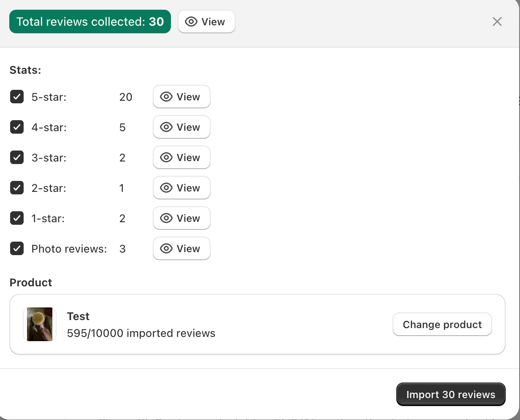Viewport: 520px width, 420px height.
Task: Close the review import dialog
Action: coord(497,22)
